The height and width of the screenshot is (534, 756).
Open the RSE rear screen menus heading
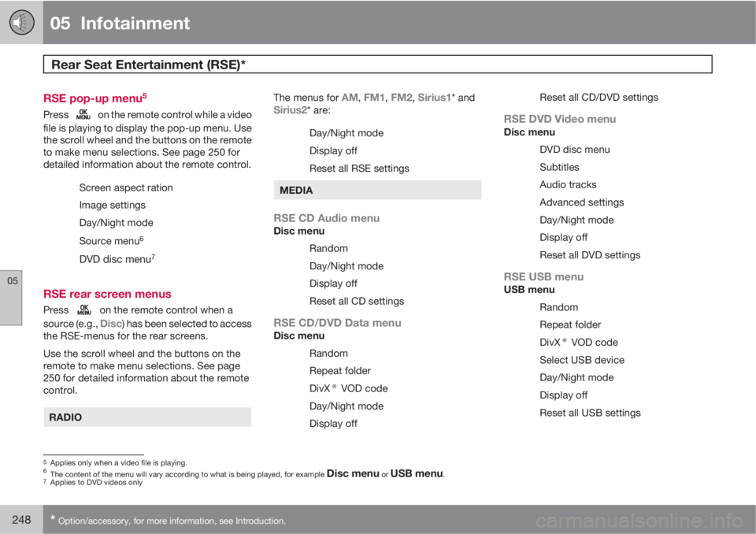pyautogui.click(x=107, y=294)
